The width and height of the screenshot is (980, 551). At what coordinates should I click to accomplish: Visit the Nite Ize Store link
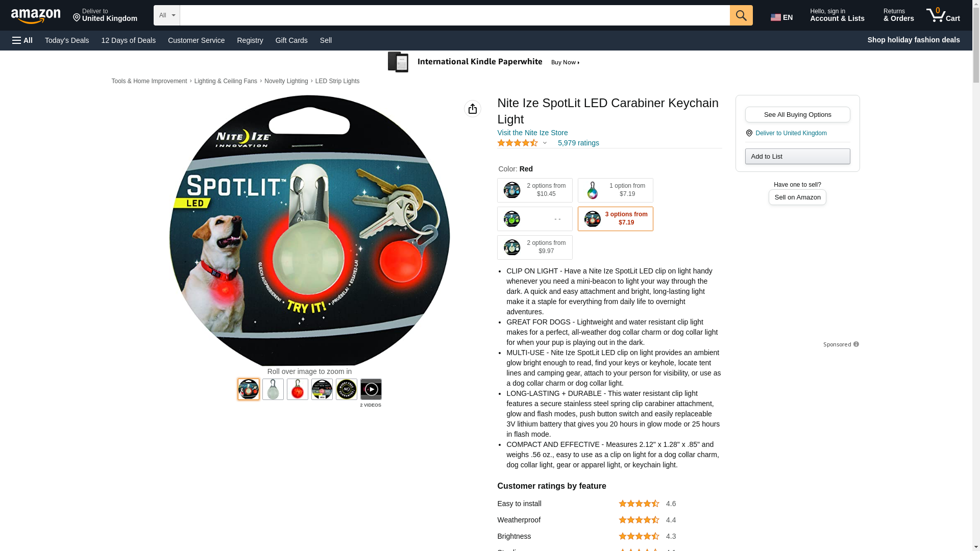pos(532,133)
